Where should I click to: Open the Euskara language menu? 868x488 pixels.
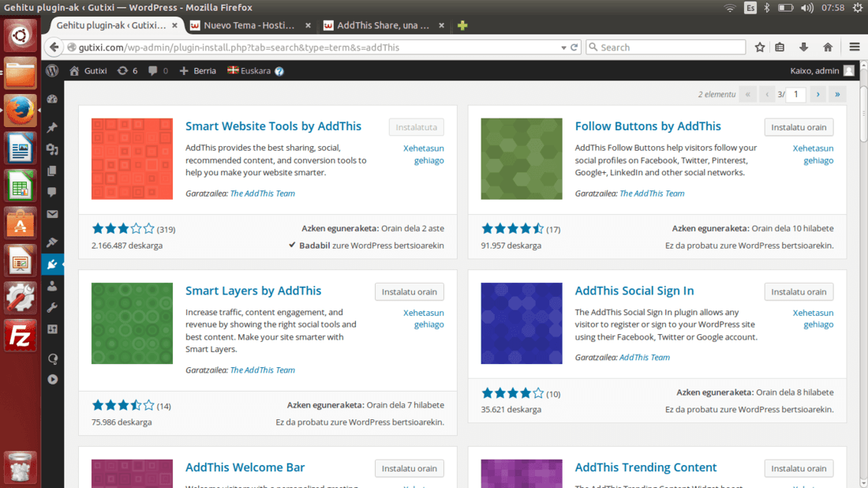tap(249, 70)
